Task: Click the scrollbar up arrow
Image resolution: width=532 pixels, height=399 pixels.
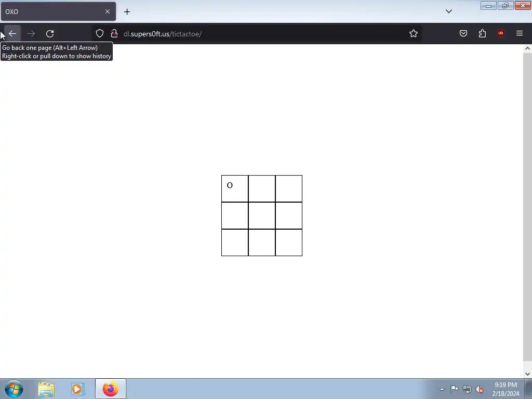Action: tap(527, 48)
